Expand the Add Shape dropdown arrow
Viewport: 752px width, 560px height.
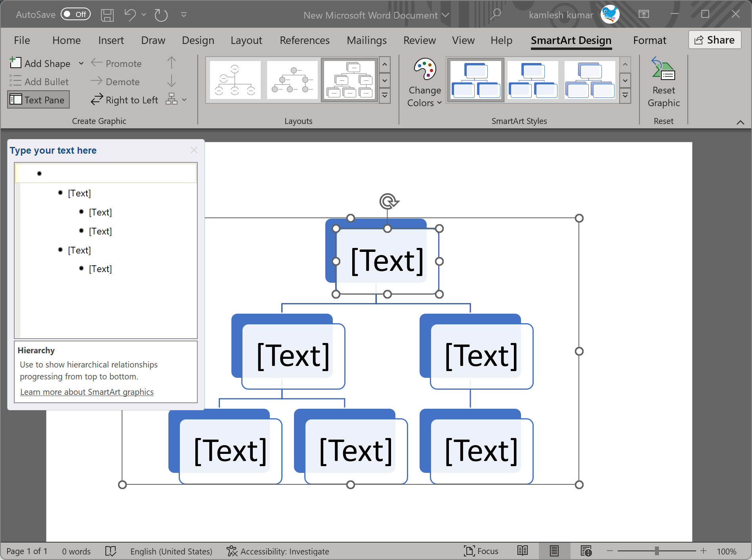[81, 63]
